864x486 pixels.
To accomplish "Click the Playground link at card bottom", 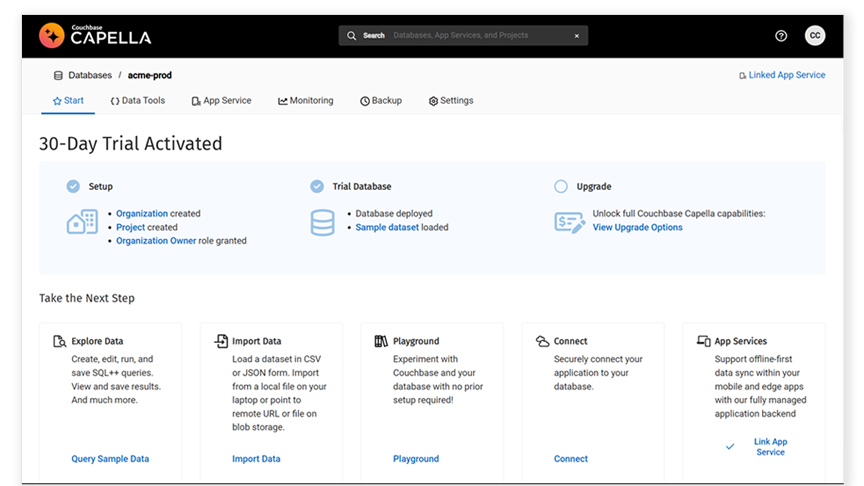I will (x=416, y=458).
